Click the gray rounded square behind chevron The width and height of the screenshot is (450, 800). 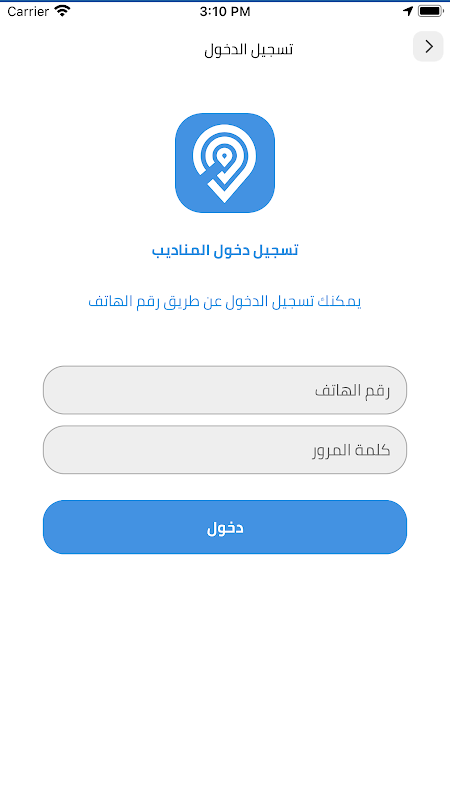[429, 47]
